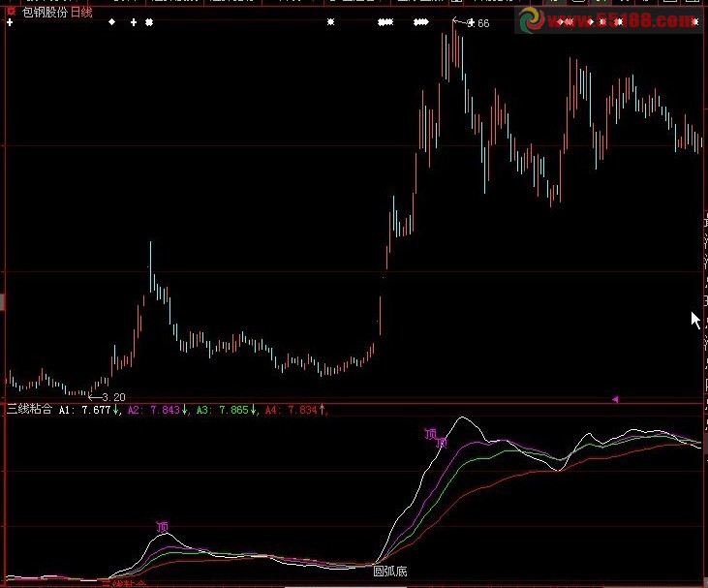Viewport: 708px width, 588px height.
Task: Click the lone asterisk marker above the flat consolidation candles
Action: 330,21
